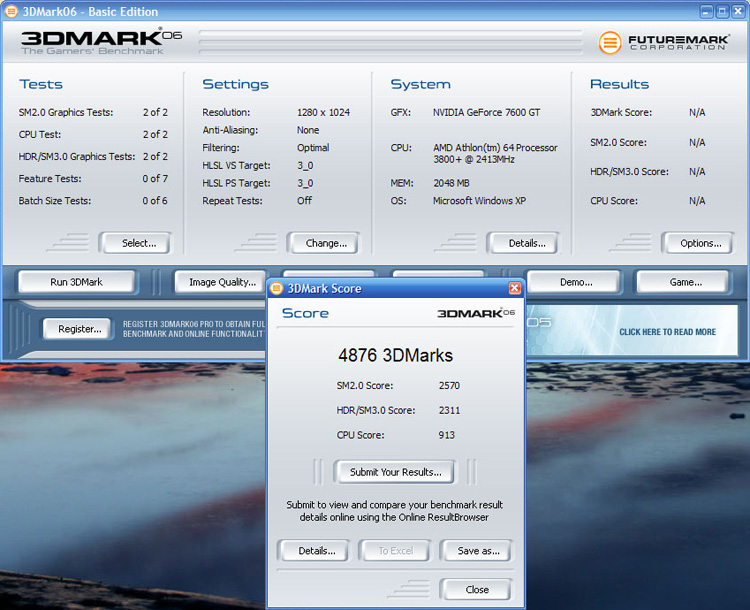This screenshot has width=750, height=610.
Task: Open Details in the score dialog
Action: (314, 551)
